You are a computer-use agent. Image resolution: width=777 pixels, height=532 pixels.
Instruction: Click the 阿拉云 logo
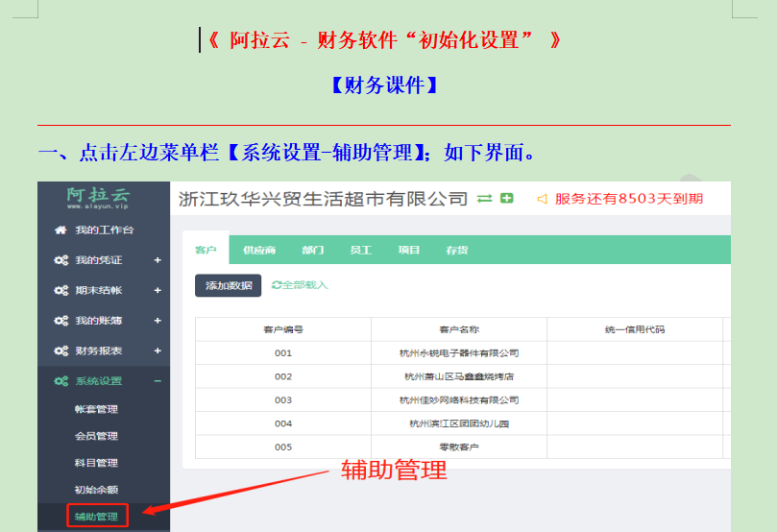tap(98, 198)
